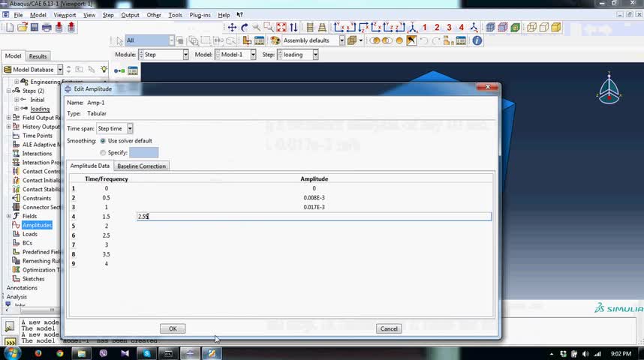Viewport: 644px width, 360px height.
Task: Switch to the Amplitude Data tab
Action: pos(89,166)
